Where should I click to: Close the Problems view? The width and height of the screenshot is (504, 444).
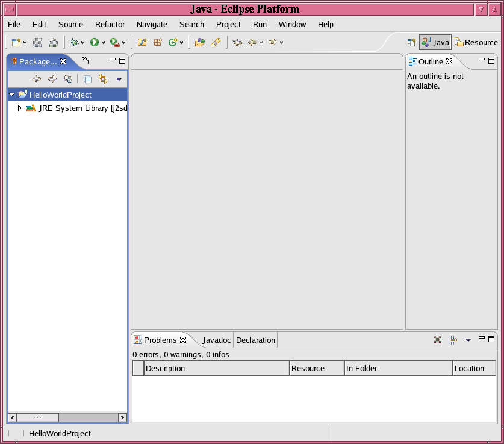(183, 340)
